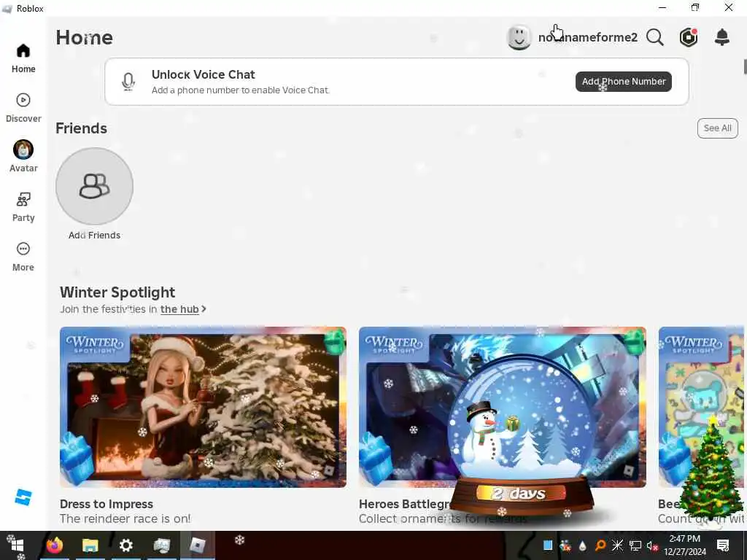Open the Home sidebar tab

pyautogui.click(x=23, y=58)
